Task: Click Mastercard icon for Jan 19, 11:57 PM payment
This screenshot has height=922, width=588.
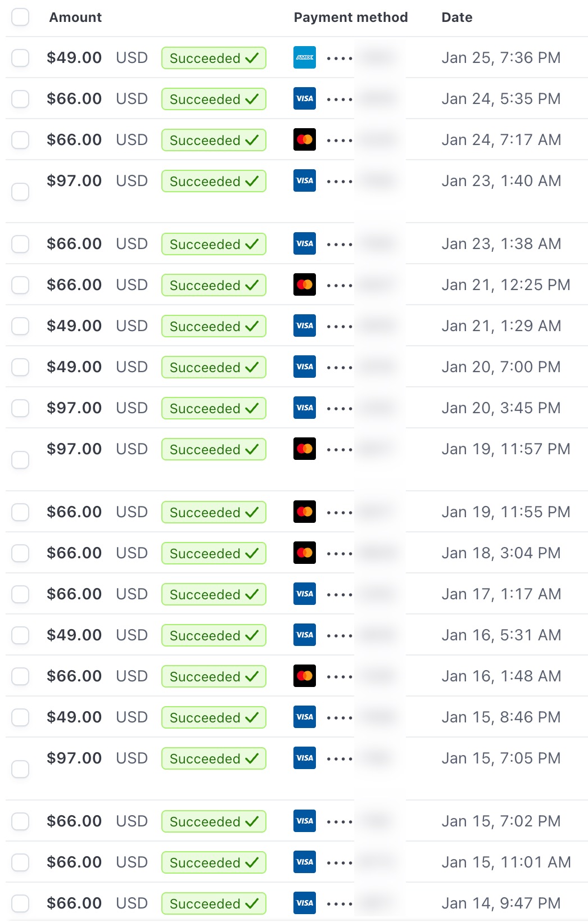Action: 305,449
